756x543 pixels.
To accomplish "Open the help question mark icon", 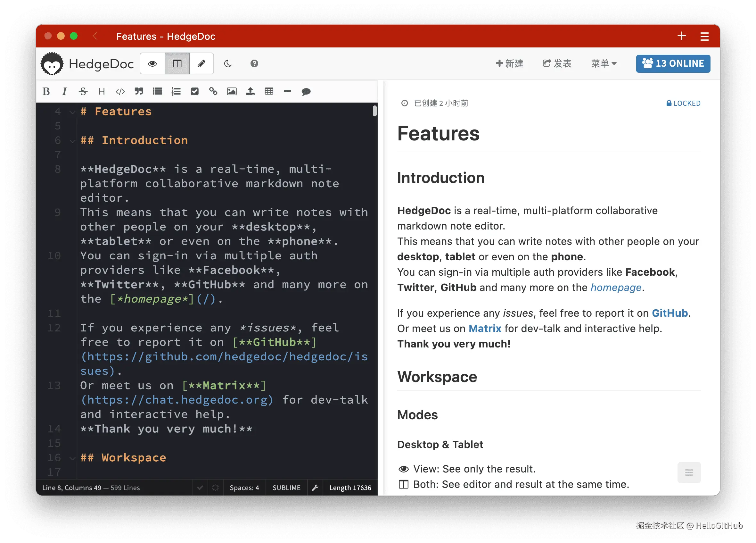I will coord(254,63).
